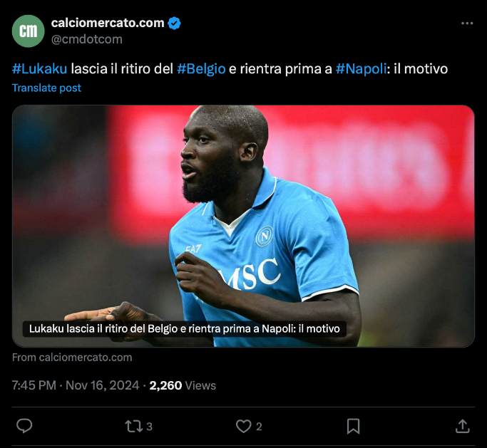Open the From calciomercato.com source link
The image size is (487, 448).
coord(72,358)
